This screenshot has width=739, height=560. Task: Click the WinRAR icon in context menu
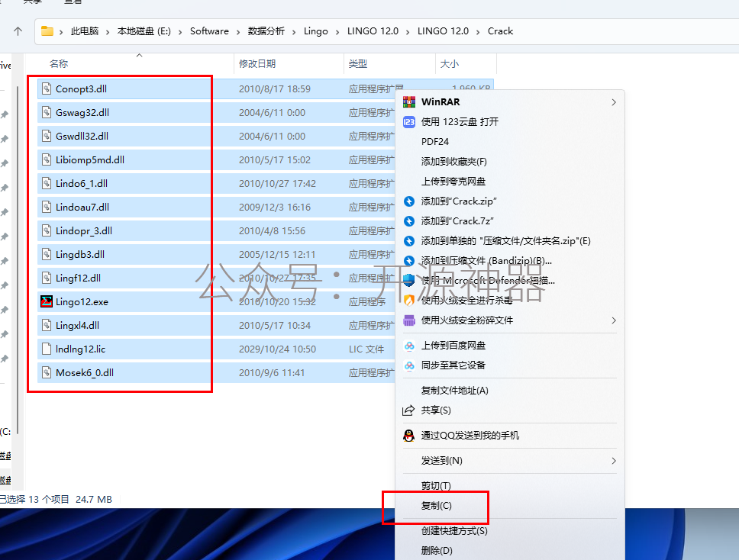click(x=409, y=101)
